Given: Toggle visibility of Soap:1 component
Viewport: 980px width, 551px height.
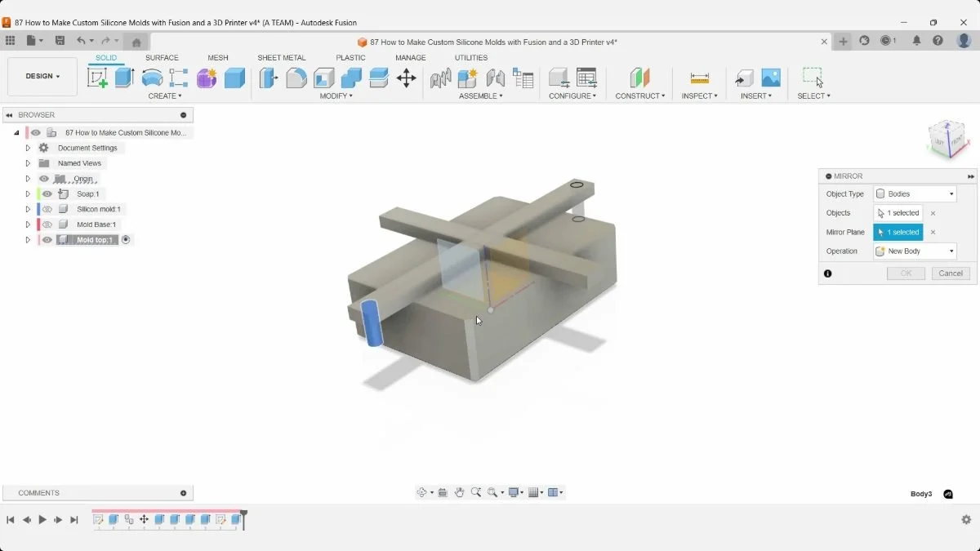Looking at the screenshot, I should [47, 194].
